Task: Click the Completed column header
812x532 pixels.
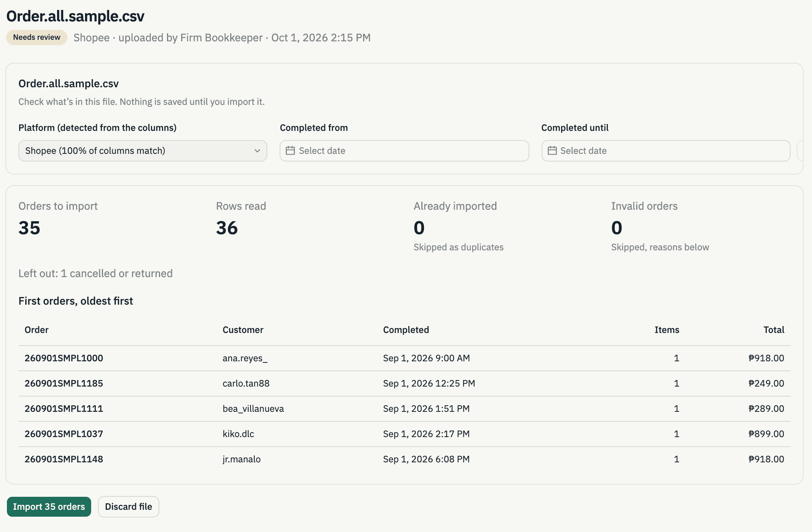Action: coord(406,330)
